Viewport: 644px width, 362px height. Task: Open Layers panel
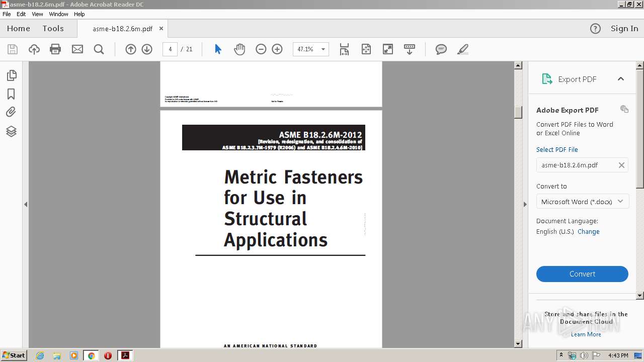pyautogui.click(x=11, y=131)
